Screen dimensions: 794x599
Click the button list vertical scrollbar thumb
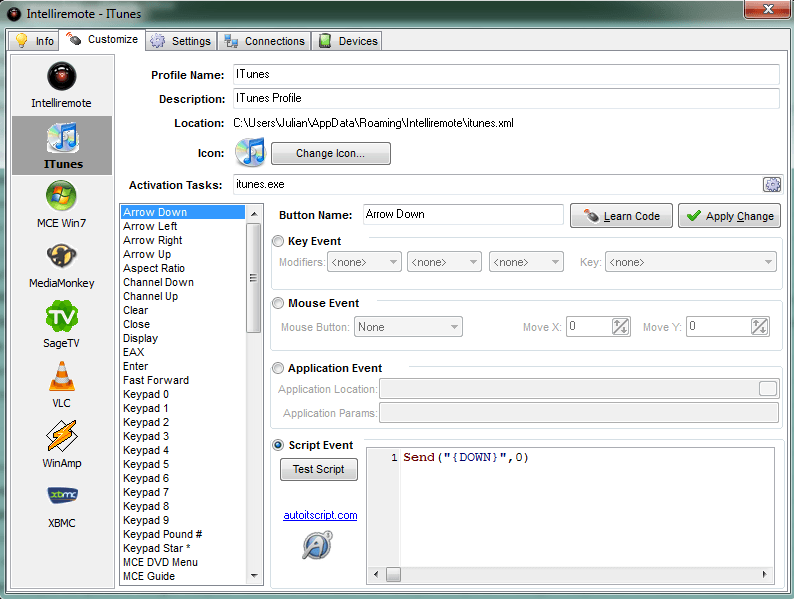click(x=254, y=277)
